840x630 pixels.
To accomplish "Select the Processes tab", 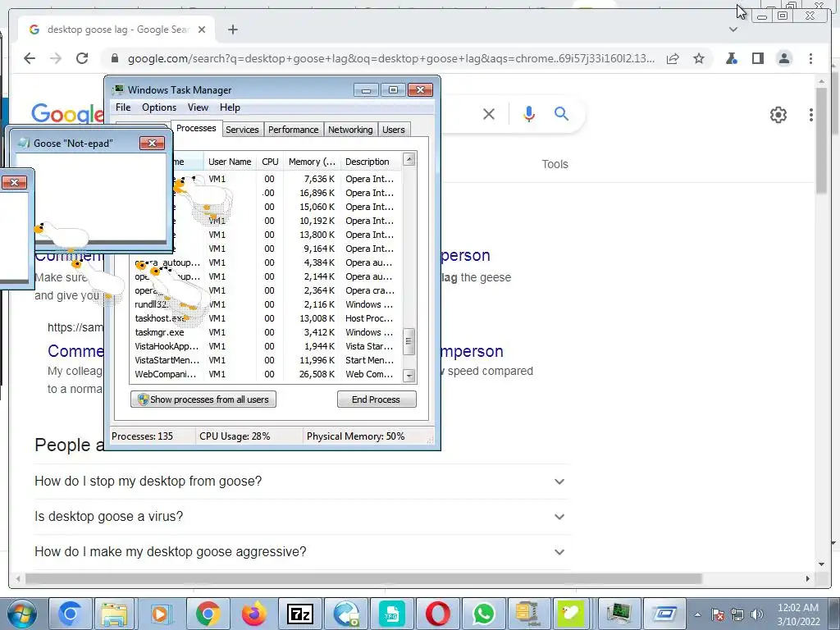I will pyautogui.click(x=196, y=128).
